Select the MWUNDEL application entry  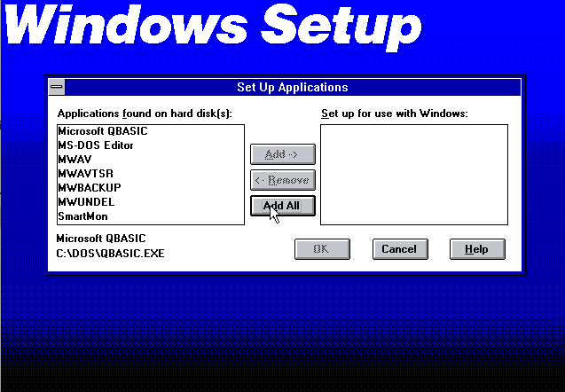(x=86, y=202)
